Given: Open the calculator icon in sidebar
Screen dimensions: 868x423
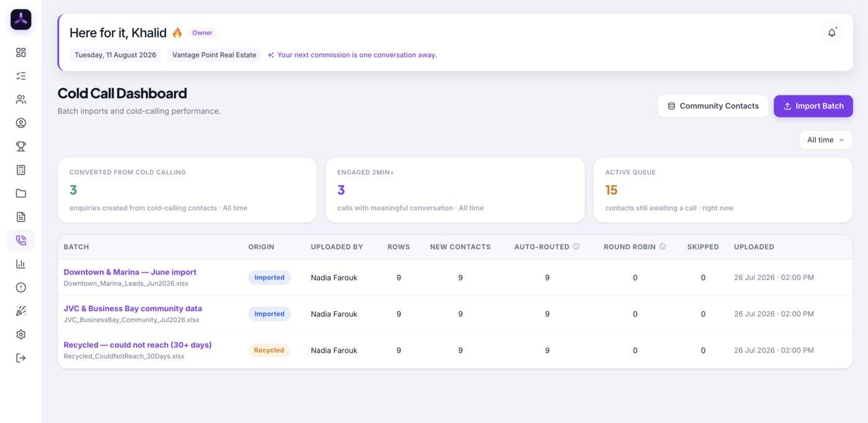Looking at the screenshot, I should click(x=21, y=170).
